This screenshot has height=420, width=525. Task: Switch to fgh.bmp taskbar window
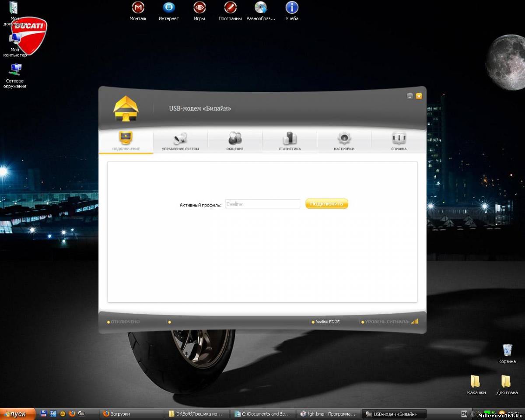(x=329, y=414)
